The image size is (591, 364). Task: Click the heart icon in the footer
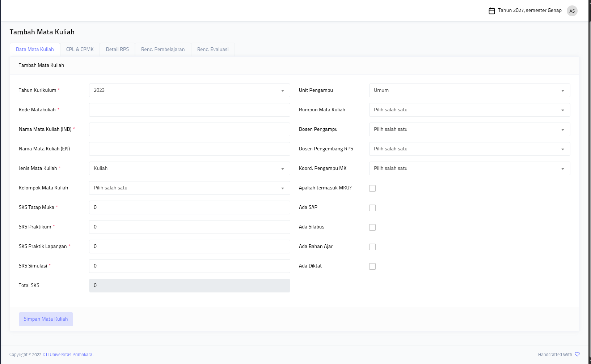click(577, 354)
